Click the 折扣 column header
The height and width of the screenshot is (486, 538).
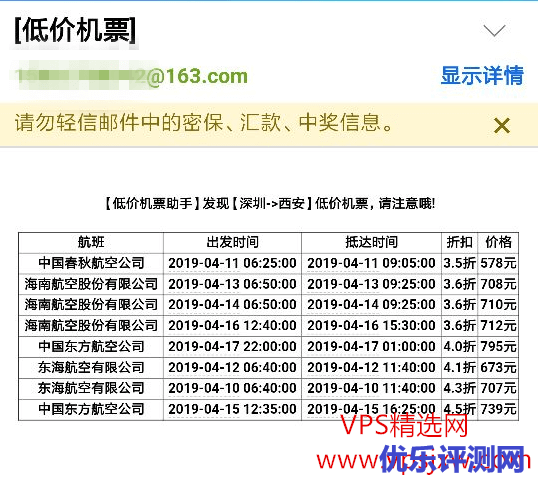(459, 242)
